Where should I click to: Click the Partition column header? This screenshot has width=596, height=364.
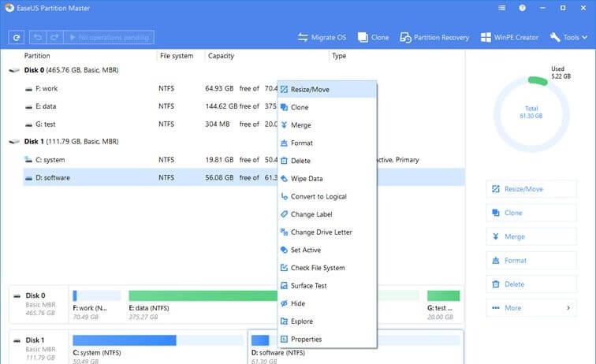(x=37, y=55)
